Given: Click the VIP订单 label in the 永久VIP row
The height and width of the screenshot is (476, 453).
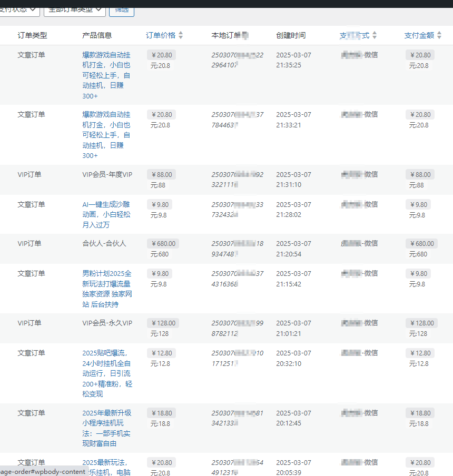Looking at the screenshot, I should click(29, 323).
